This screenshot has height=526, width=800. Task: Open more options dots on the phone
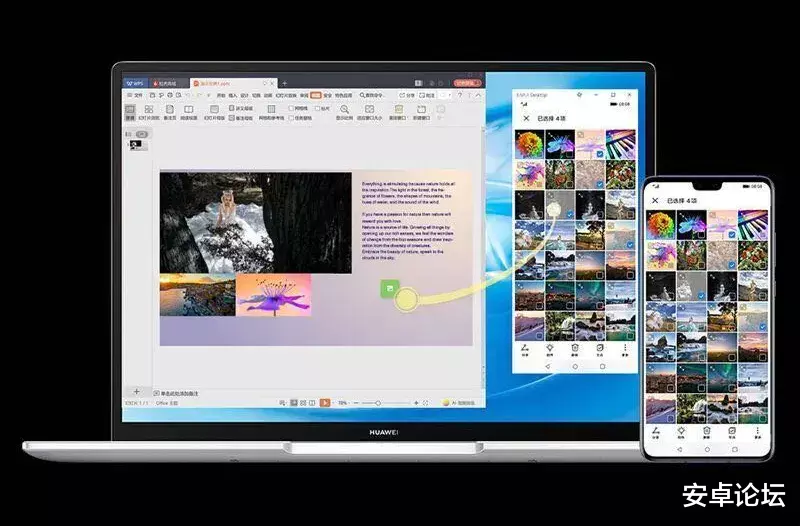click(x=758, y=433)
